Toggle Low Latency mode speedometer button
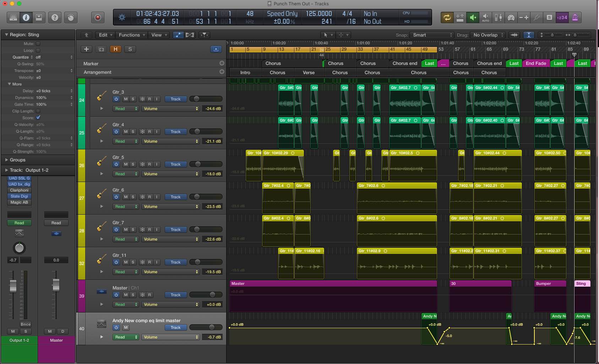 tap(511, 17)
